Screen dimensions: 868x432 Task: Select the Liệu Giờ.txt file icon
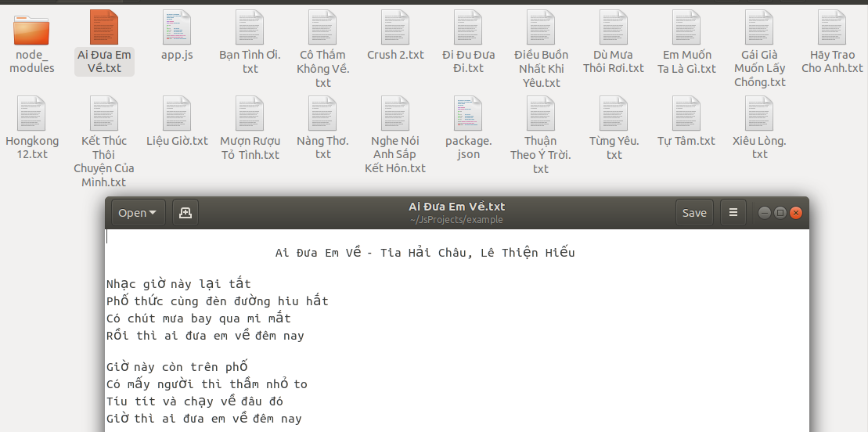coord(177,113)
